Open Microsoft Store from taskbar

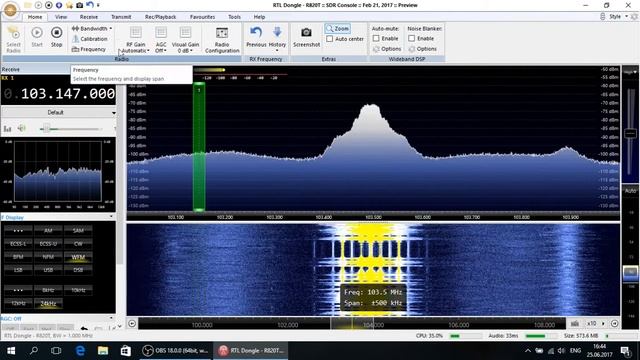pos(125,351)
